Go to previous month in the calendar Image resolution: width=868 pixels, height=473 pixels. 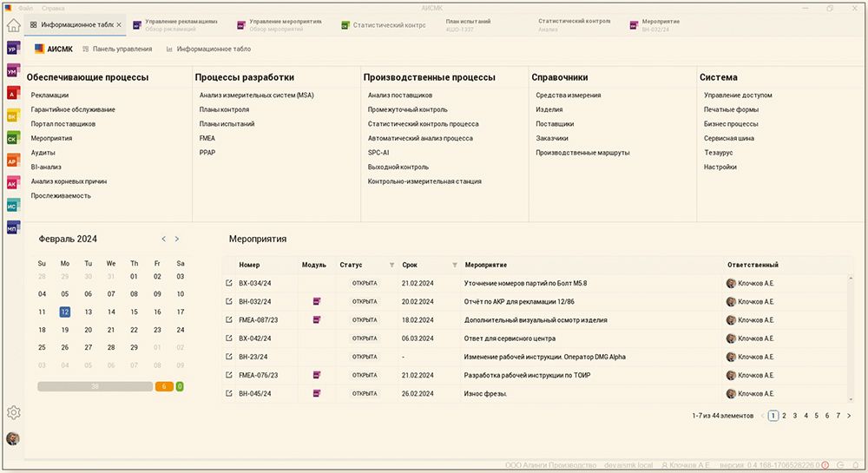click(x=163, y=239)
